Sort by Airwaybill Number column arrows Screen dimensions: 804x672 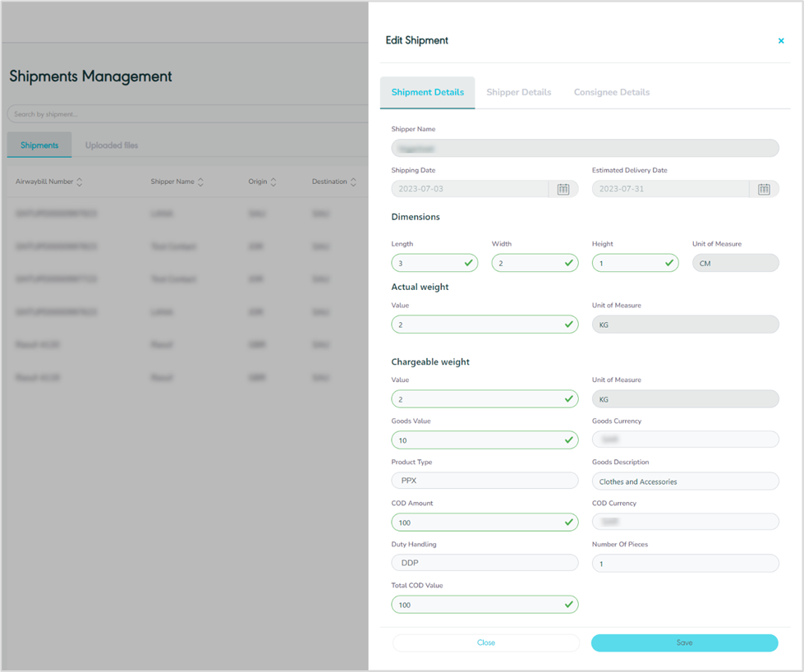[80, 182]
